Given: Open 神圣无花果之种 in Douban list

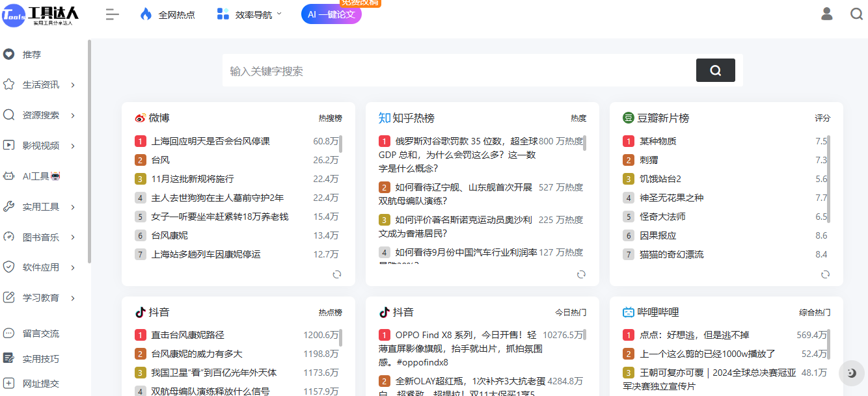Looking at the screenshot, I should (x=671, y=198).
